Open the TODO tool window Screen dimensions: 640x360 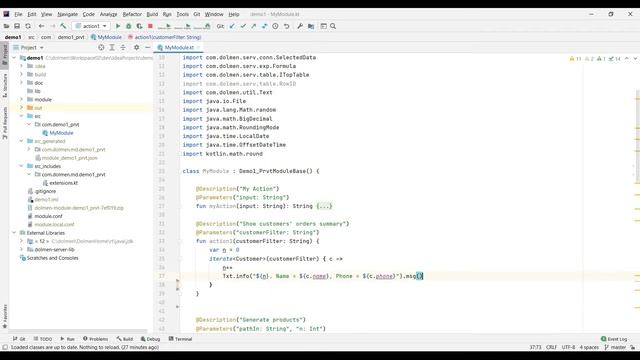click(x=43, y=339)
